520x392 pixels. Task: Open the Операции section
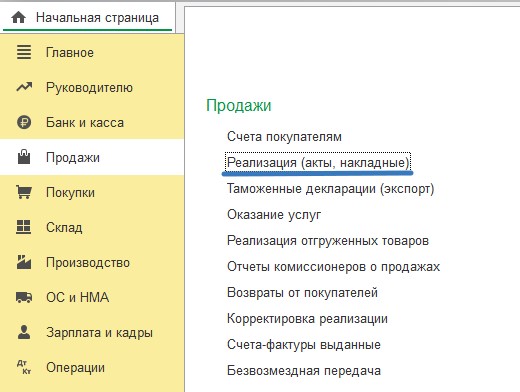[x=92, y=367]
